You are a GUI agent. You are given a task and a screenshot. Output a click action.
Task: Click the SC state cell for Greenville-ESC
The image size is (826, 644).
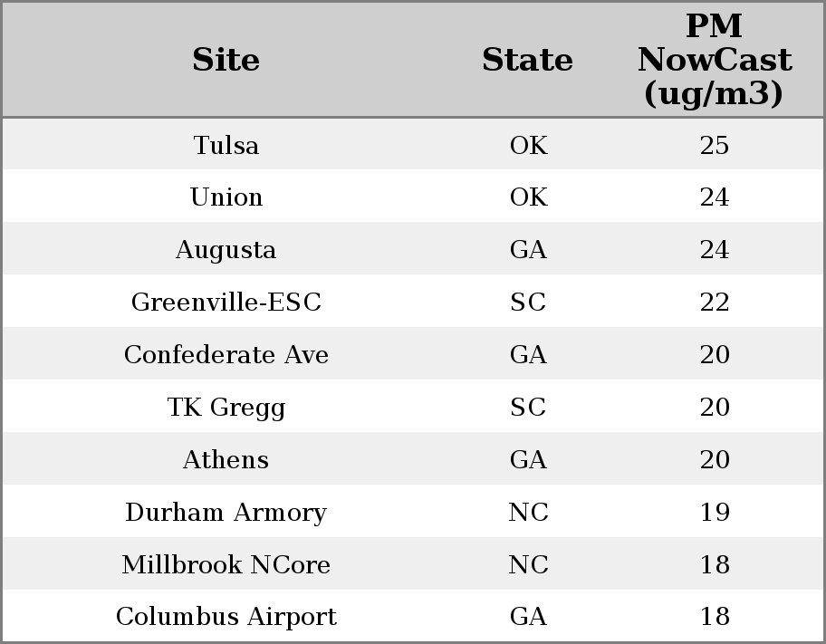coord(528,302)
